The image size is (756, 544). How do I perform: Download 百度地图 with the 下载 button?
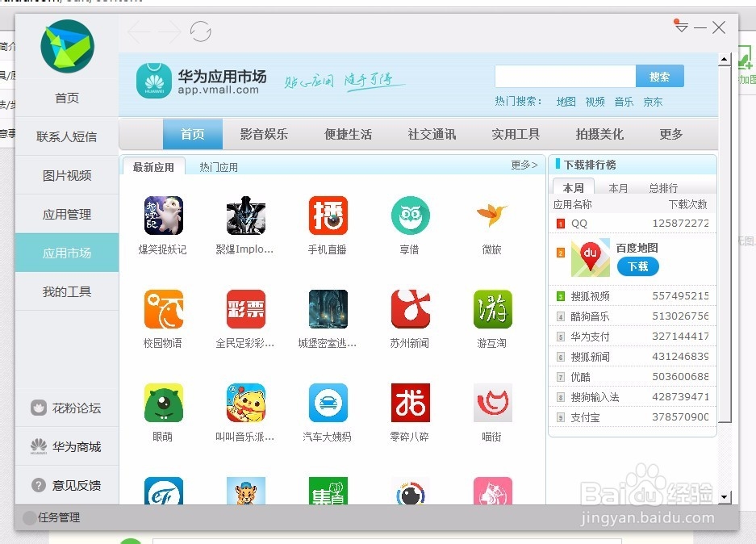(638, 266)
